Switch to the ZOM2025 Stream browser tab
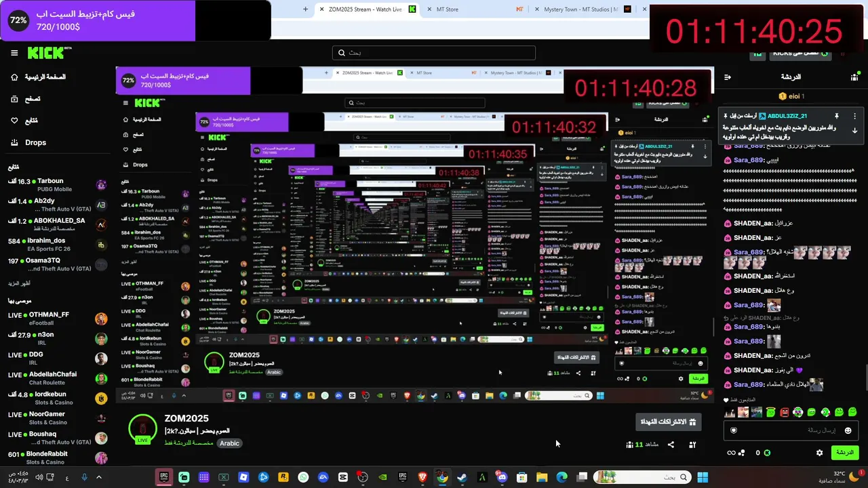 point(366,9)
